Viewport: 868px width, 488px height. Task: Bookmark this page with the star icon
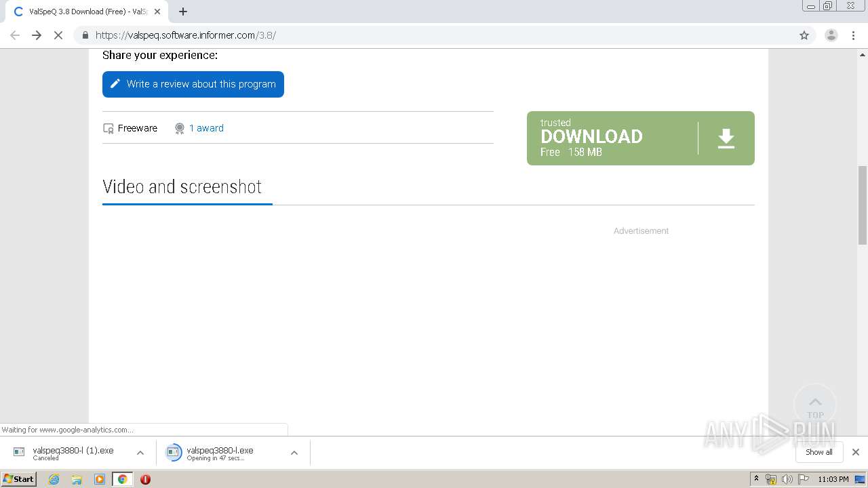click(x=804, y=35)
